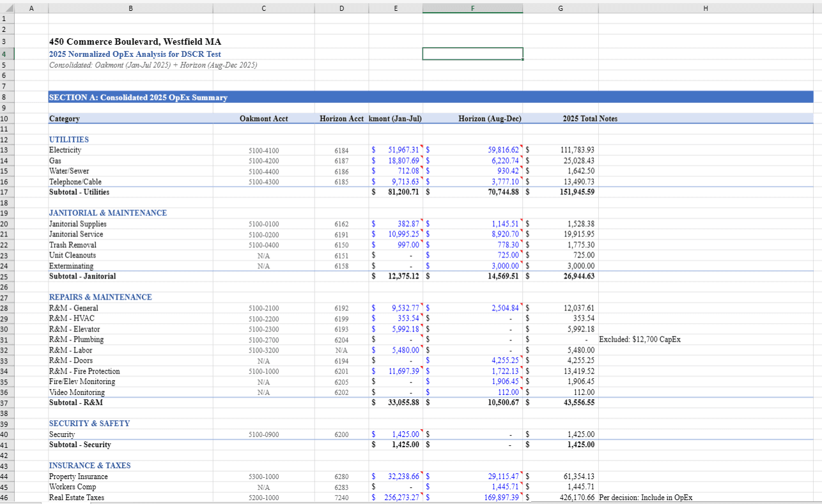822x504 pixels.
Task: Click the title 450 Commerce Boulevard, Westfield MA
Action: coord(134,42)
